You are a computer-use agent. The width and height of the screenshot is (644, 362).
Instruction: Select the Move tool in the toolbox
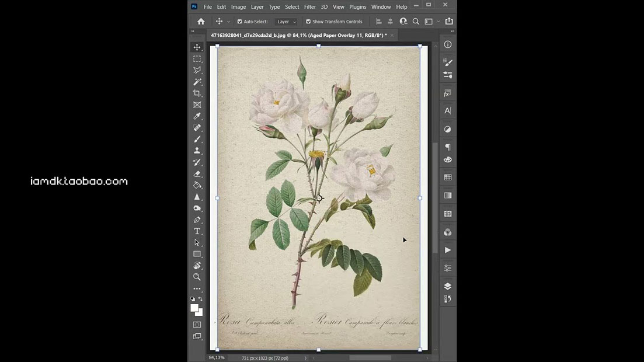tap(197, 47)
